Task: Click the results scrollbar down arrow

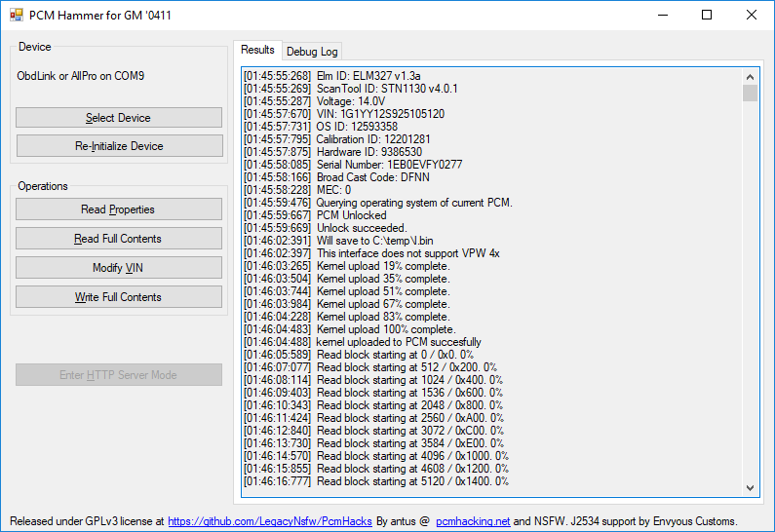Action: click(750, 487)
